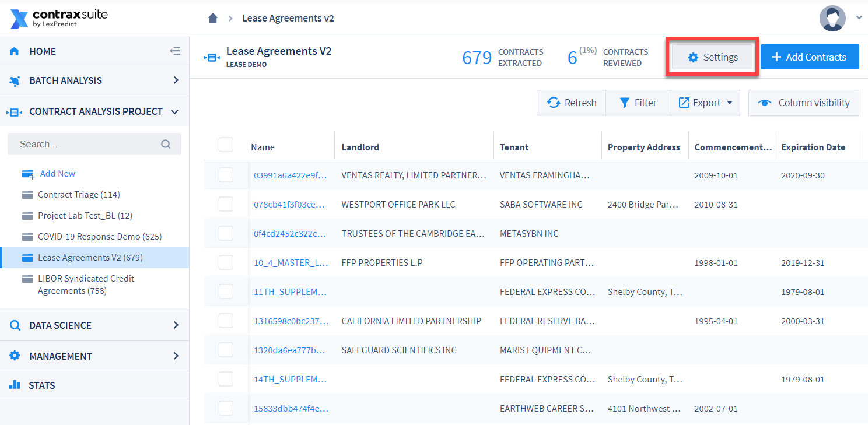This screenshot has width=868, height=425.
Task: Open document 03991a6a422e9f link
Action: [290, 175]
